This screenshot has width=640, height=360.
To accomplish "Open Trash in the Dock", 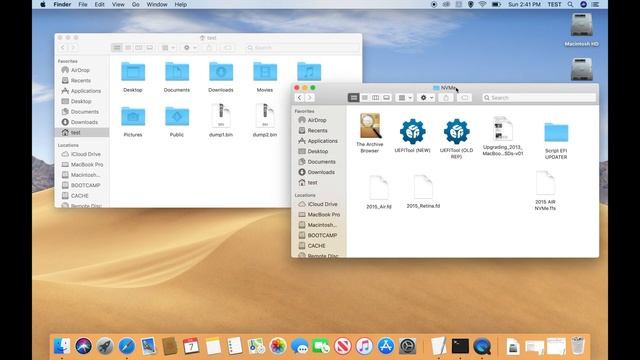I will [x=578, y=346].
